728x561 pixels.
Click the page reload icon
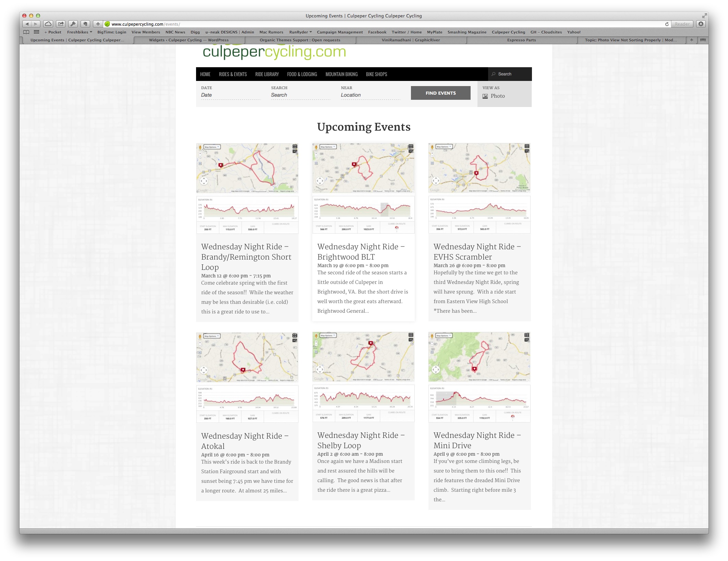coord(667,24)
